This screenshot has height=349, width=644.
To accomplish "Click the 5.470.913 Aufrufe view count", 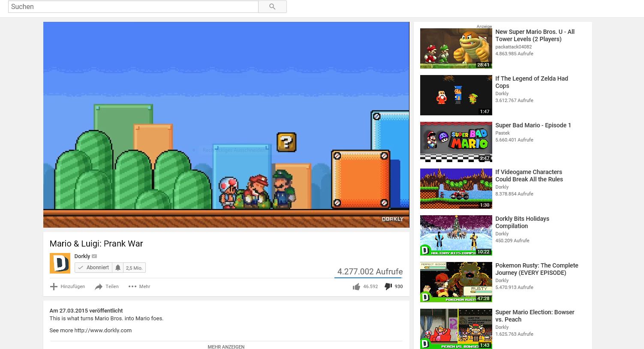I will [x=515, y=287].
